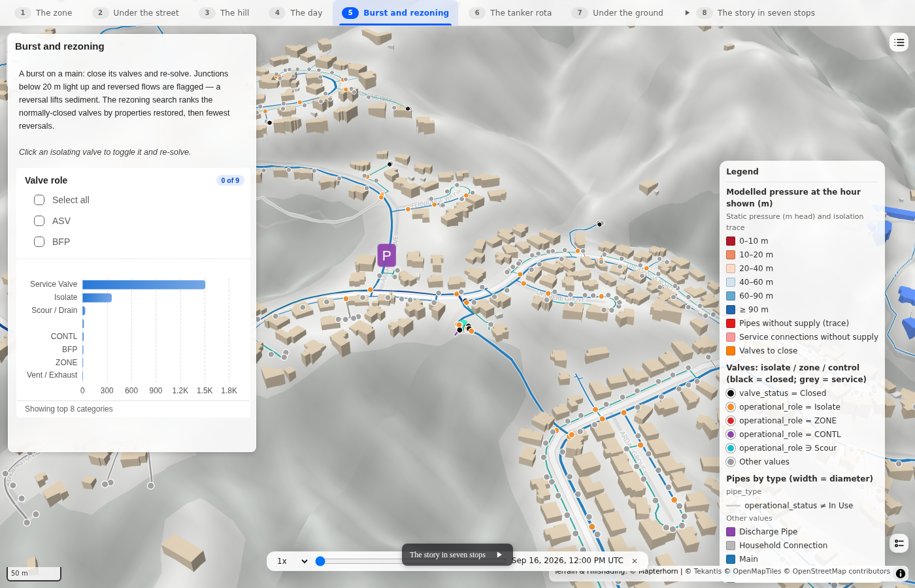915x588 pixels.
Task: Click the 50 m scale bar
Action: 34,573
